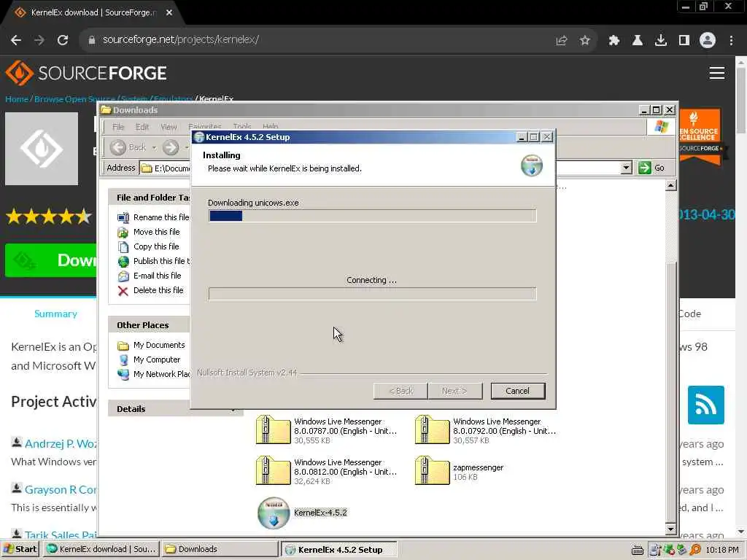Select the KernelEx-4.5.2 installer file icon
This screenshot has height=560, width=747.
pos(274,513)
